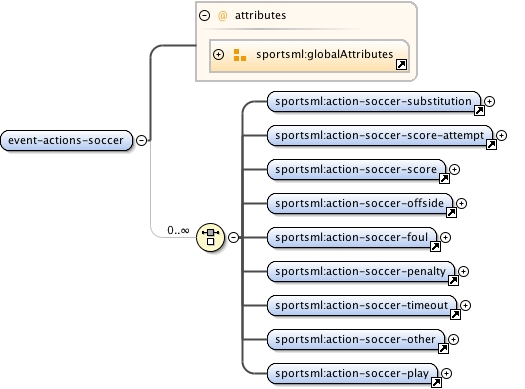The height and width of the screenshot is (389, 525).
Task: Select the sportsml:action-soccer-other element
Action: click(356, 339)
